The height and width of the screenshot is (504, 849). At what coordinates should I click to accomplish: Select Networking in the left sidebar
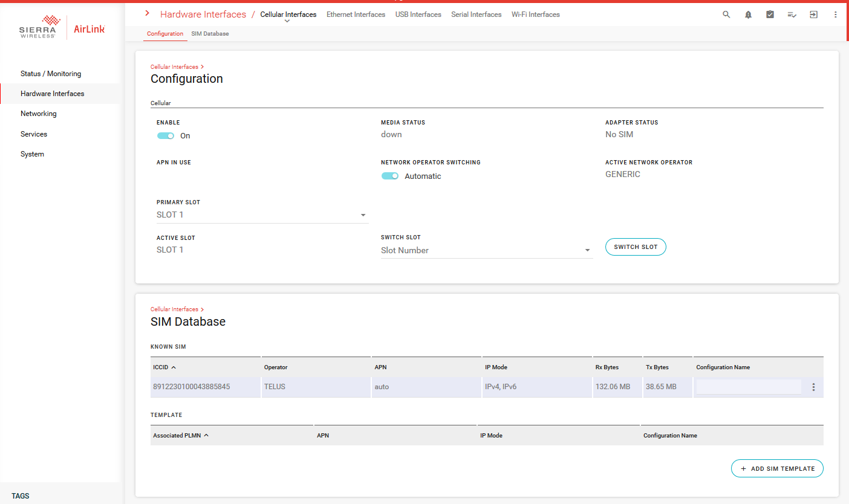(39, 114)
